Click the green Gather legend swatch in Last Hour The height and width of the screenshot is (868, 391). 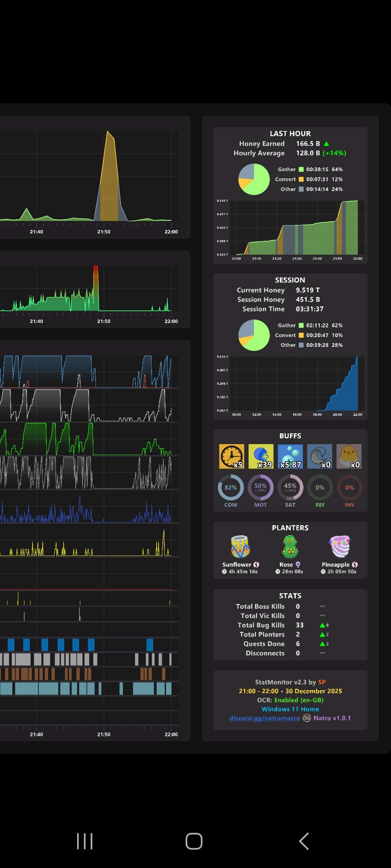point(301,169)
